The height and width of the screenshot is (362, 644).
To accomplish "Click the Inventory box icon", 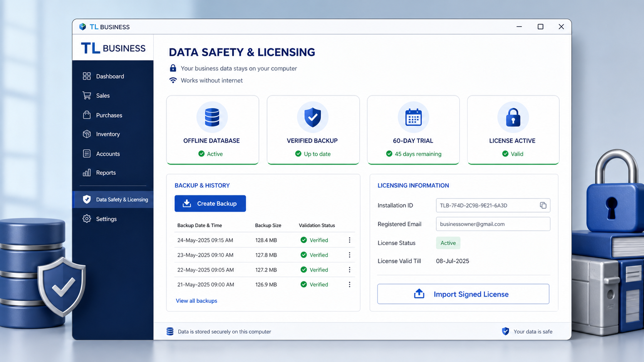I will pos(87,134).
